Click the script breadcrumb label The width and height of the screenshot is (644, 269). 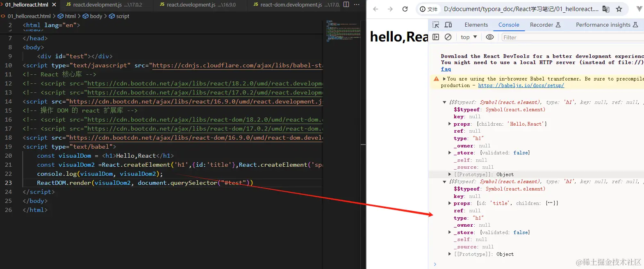pyautogui.click(x=123, y=16)
